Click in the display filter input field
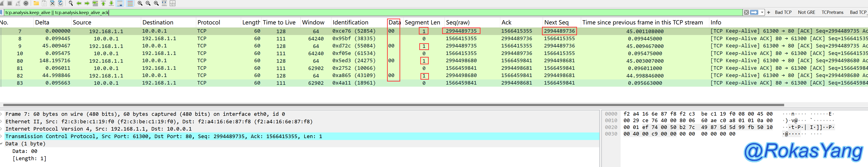Image resolution: width=868 pixels, height=167 pixels. (x=337, y=12)
